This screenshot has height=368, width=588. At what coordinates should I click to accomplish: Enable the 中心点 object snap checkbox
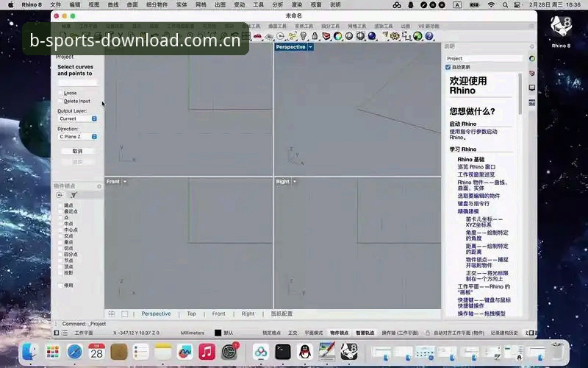pyautogui.click(x=60, y=230)
